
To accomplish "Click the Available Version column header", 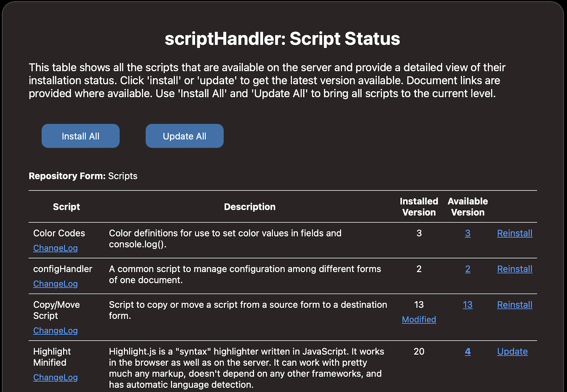I will pyautogui.click(x=468, y=206).
